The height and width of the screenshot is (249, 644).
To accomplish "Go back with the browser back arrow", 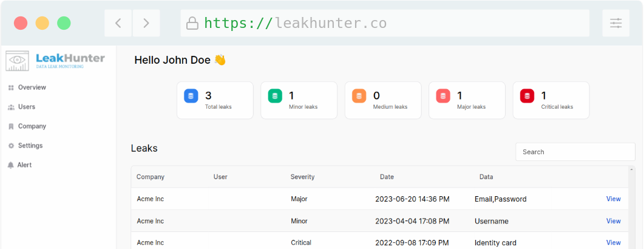I will 118,23.
